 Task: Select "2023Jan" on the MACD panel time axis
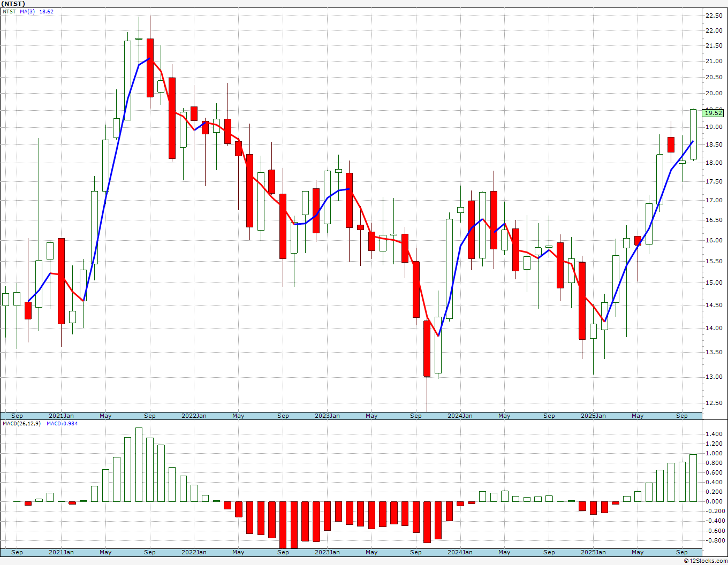pyautogui.click(x=327, y=552)
